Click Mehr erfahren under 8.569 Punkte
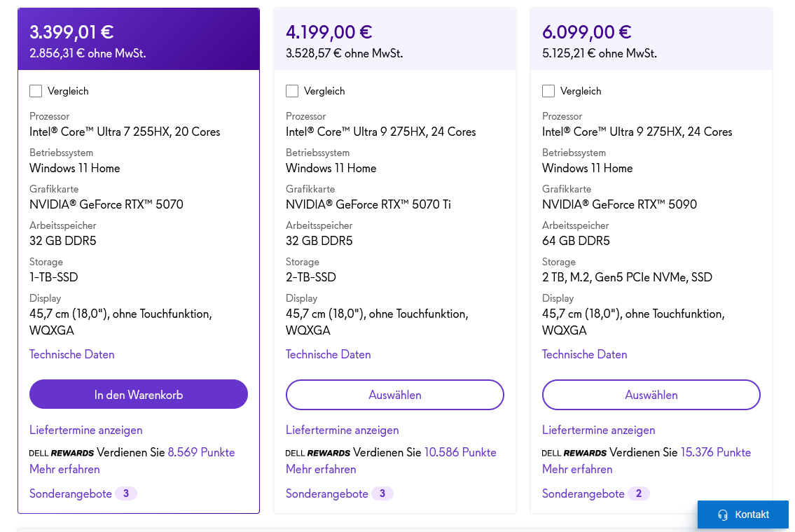Screen dimensions: 795x532 [64, 469]
